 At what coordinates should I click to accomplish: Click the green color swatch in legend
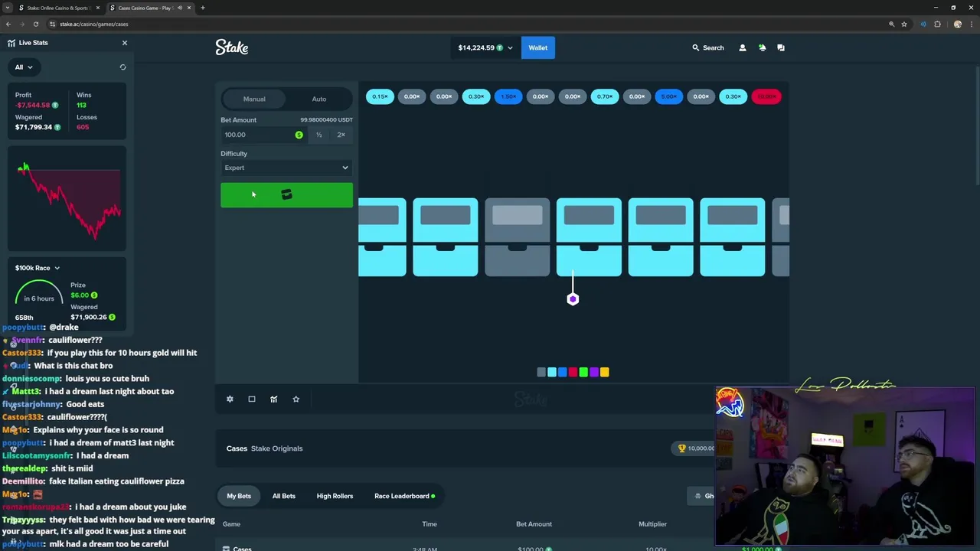tap(583, 372)
